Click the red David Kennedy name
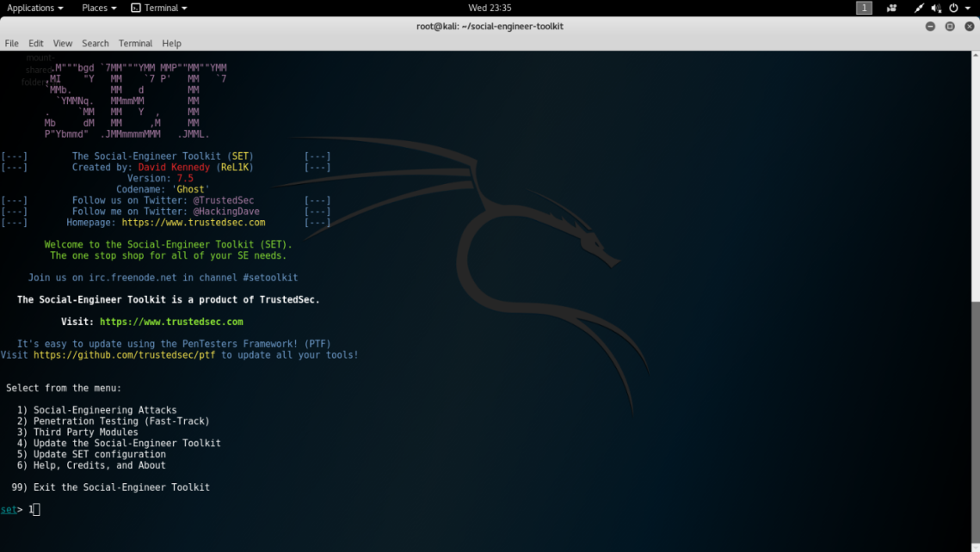980x552 pixels. click(x=174, y=168)
